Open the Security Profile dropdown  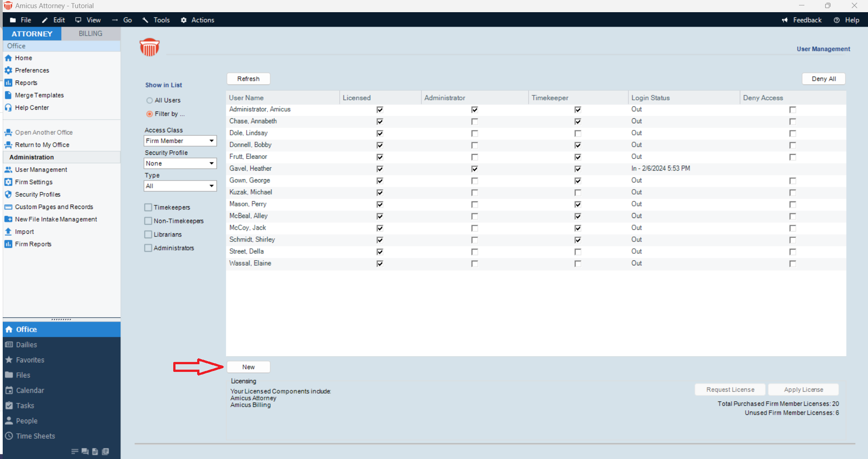point(180,163)
